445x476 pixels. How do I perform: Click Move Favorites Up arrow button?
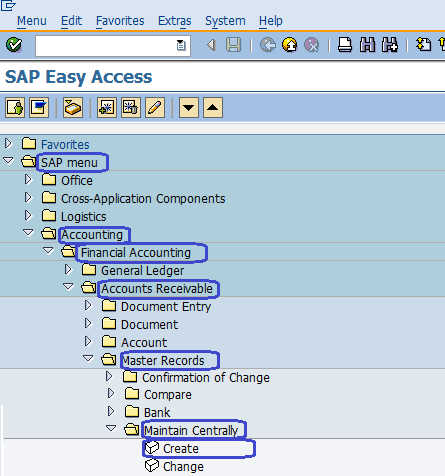point(213,108)
